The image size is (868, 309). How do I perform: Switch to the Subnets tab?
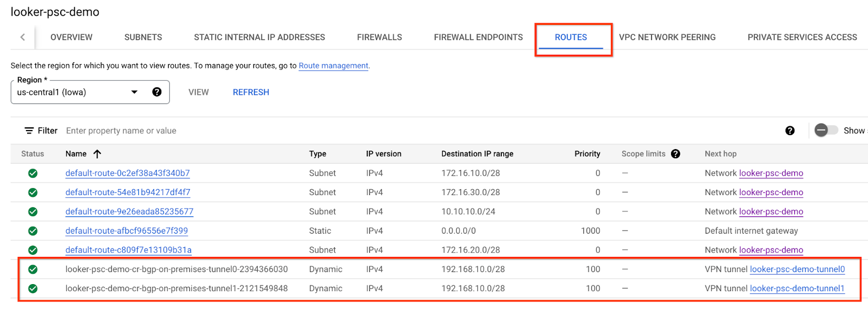point(143,37)
